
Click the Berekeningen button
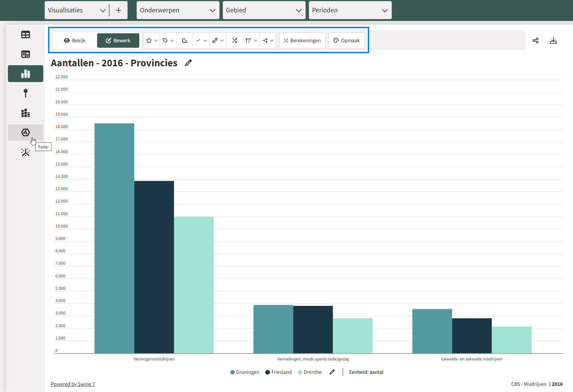[x=302, y=41]
